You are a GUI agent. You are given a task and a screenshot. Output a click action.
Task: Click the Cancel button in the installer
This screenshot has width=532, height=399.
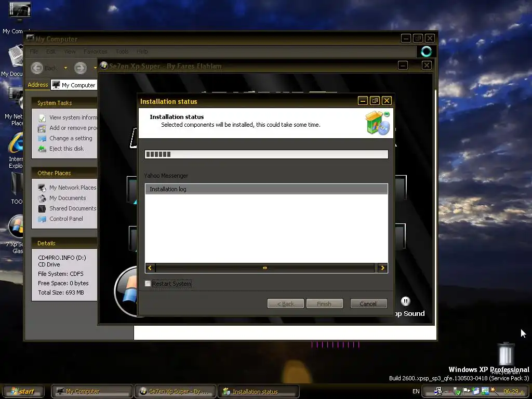pyautogui.click(x=368, y=303)
